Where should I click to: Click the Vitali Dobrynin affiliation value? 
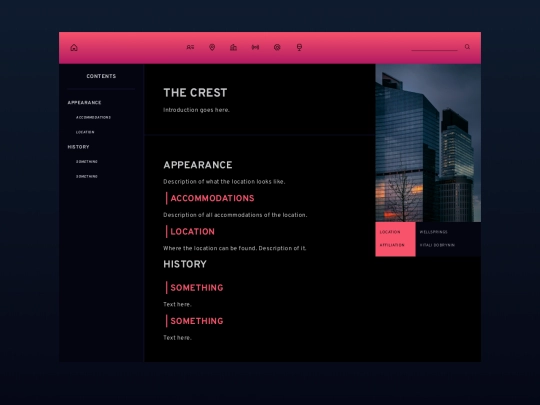click(437, 245)
